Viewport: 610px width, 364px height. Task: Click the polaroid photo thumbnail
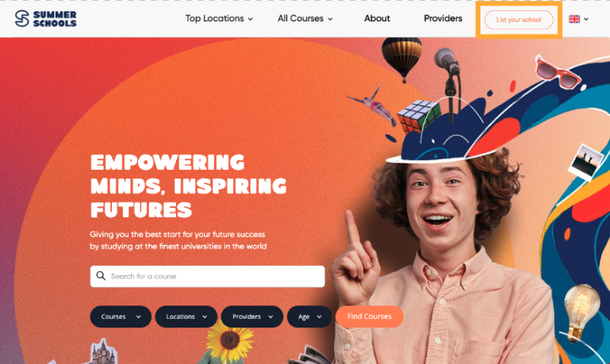point(586,162)
